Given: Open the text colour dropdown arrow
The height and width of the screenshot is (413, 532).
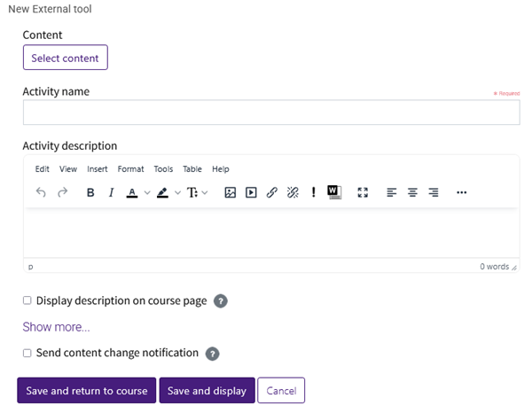Looking at the screenshot, I should tap(147, 192).
